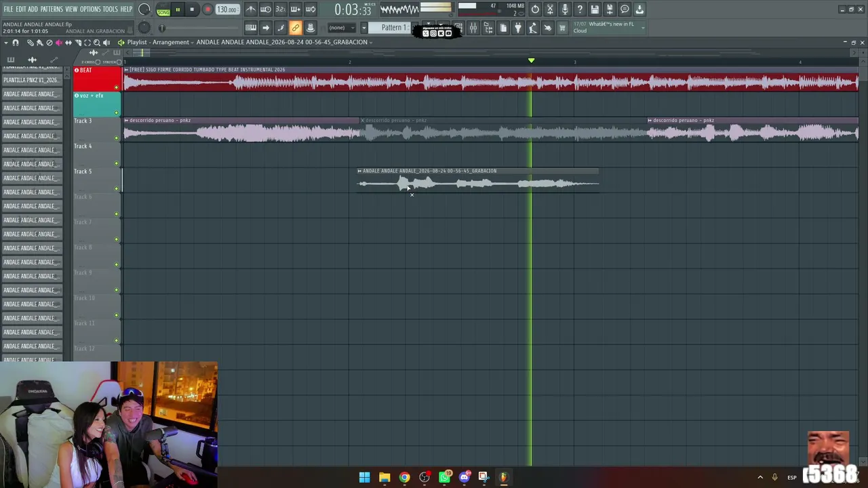Open File Explorer from the taskbar
868x488 pixels.
point(384,477)
